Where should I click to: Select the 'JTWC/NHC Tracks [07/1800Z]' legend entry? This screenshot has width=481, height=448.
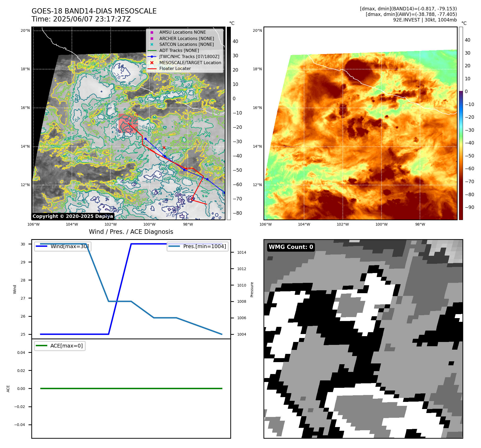tap(189, 56)
